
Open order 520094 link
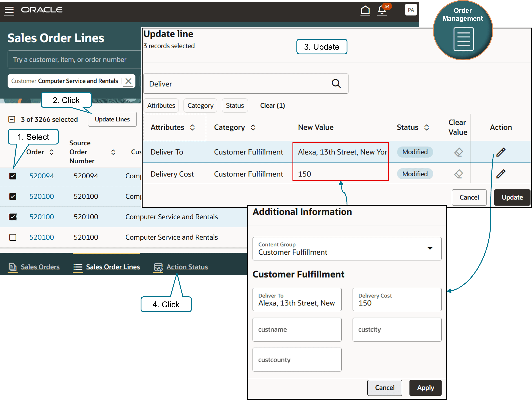(42, 176)
